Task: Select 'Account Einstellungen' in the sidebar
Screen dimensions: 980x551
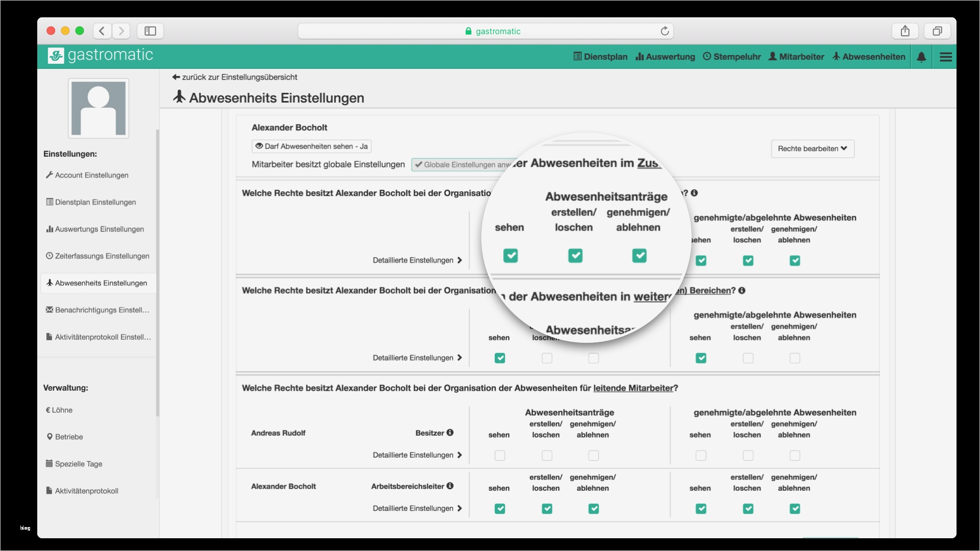Action: click(x=91, y=175)
